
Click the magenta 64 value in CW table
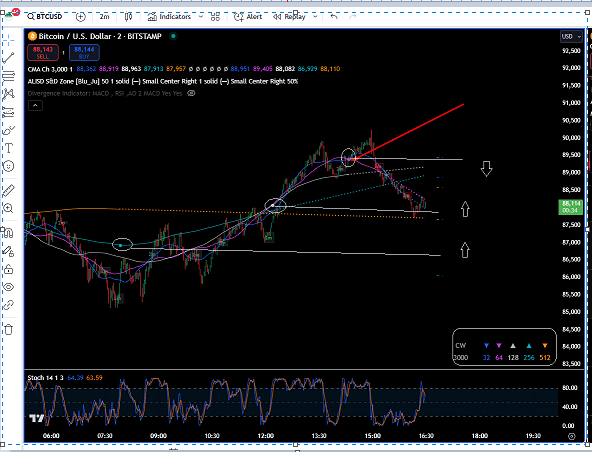tap(499, 358)
